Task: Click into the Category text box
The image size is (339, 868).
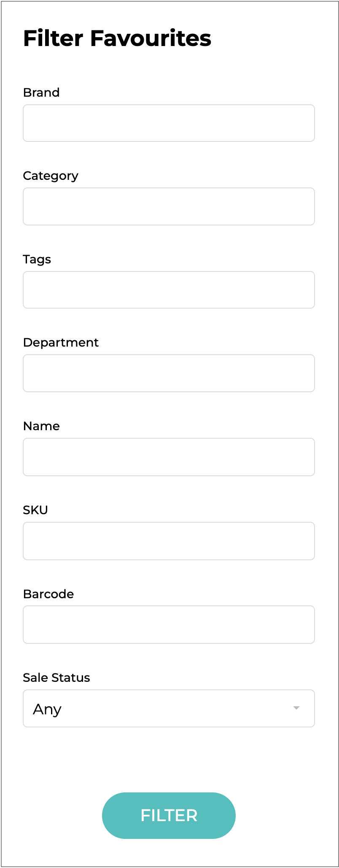Action: click(x=169, y=206)
